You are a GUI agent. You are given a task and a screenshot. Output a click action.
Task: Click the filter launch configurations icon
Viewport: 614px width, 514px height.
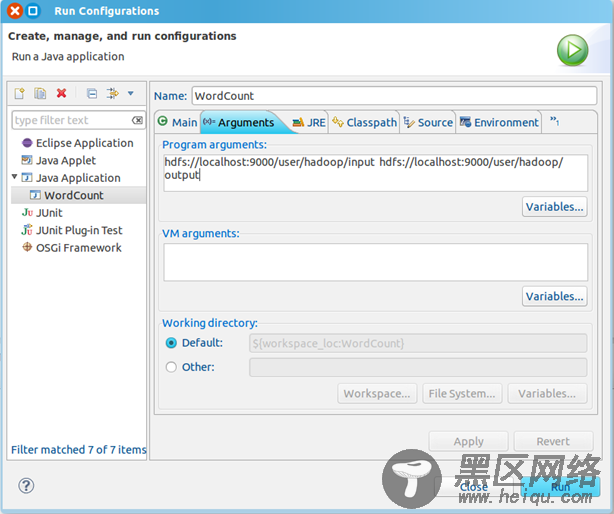[112, 94]
